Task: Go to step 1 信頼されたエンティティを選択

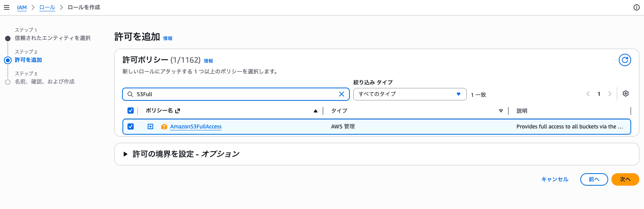Action: click(52, 38)
